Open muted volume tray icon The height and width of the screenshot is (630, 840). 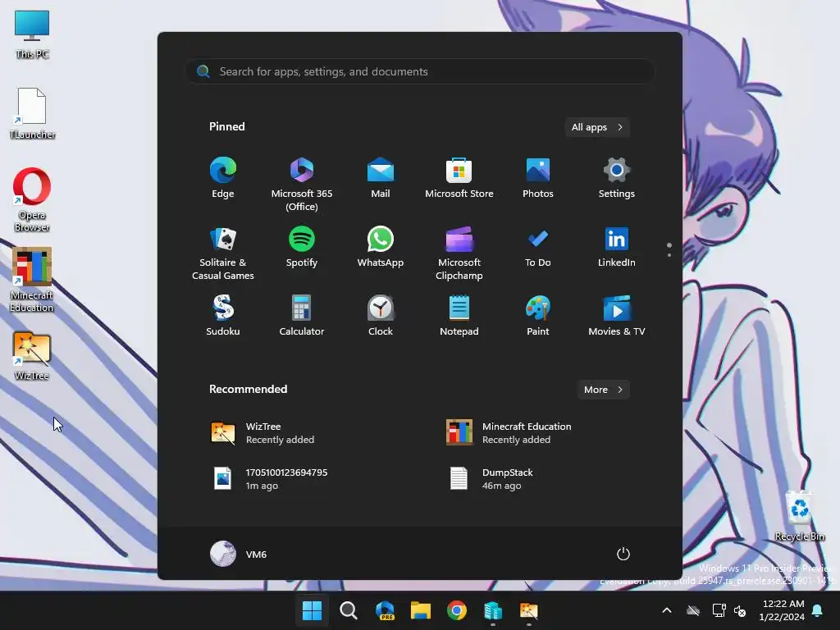tap(740, 610)
